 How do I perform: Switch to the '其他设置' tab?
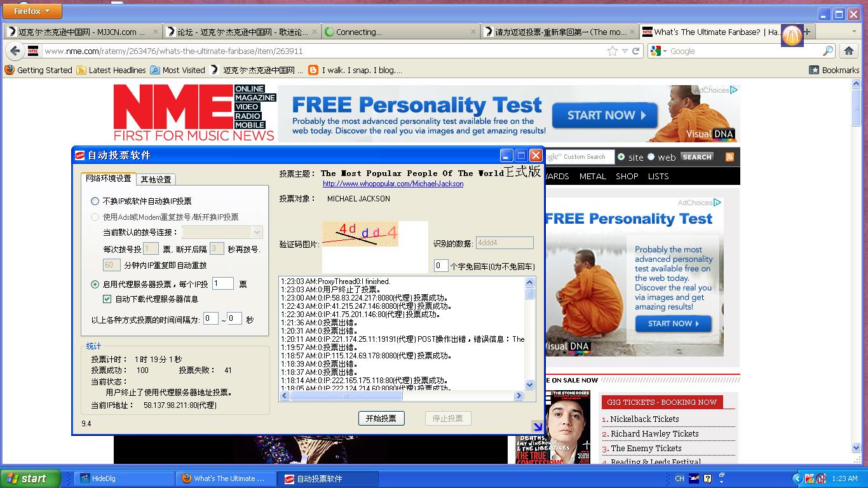[x=156, y=179]
